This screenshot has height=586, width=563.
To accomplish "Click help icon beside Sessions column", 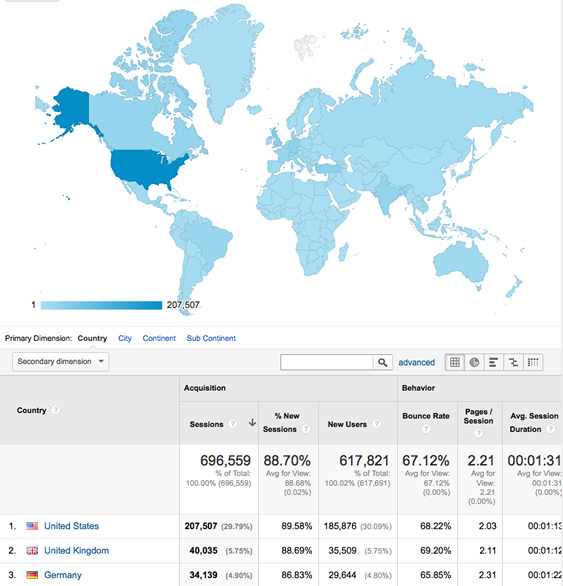I will tap(233, 424).
